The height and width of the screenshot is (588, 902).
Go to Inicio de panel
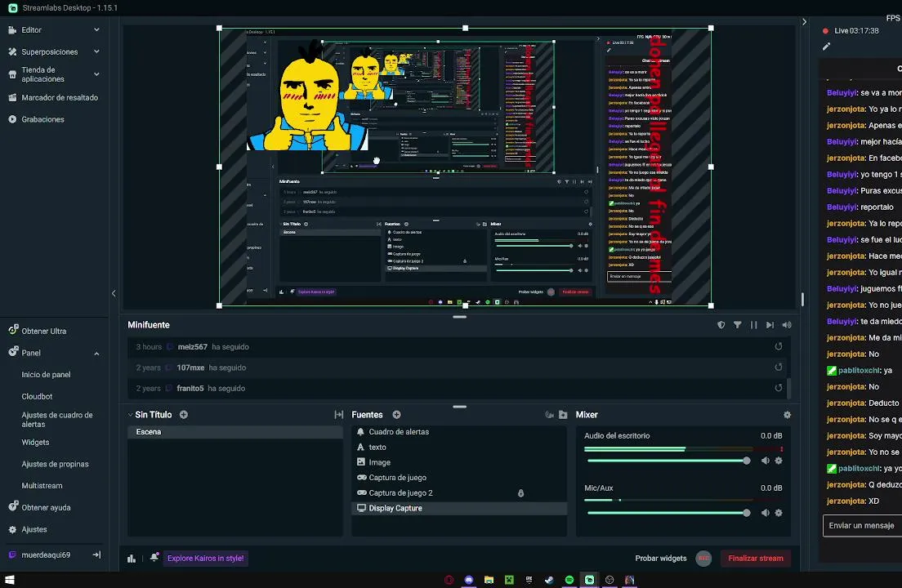46,375
